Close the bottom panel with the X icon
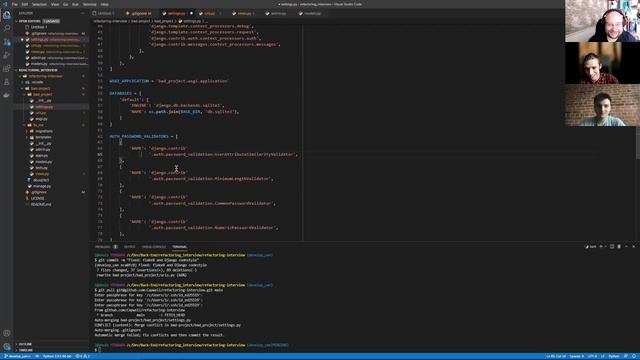 pyautogui.click(x=633, y=247)
